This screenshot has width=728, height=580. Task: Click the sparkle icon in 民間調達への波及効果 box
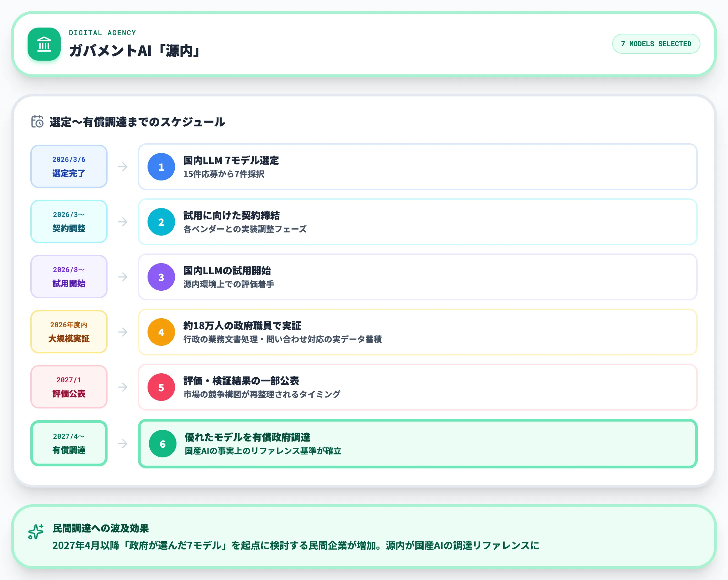36,531
